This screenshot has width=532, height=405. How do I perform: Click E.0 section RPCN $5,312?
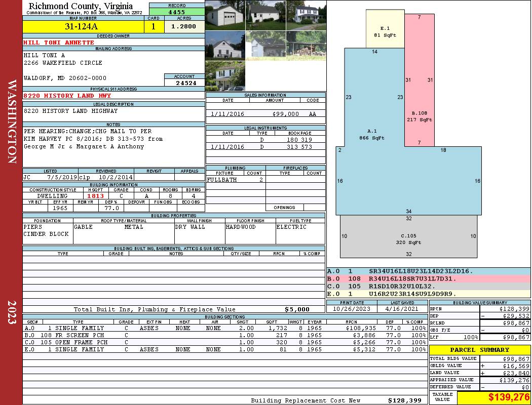364,349
